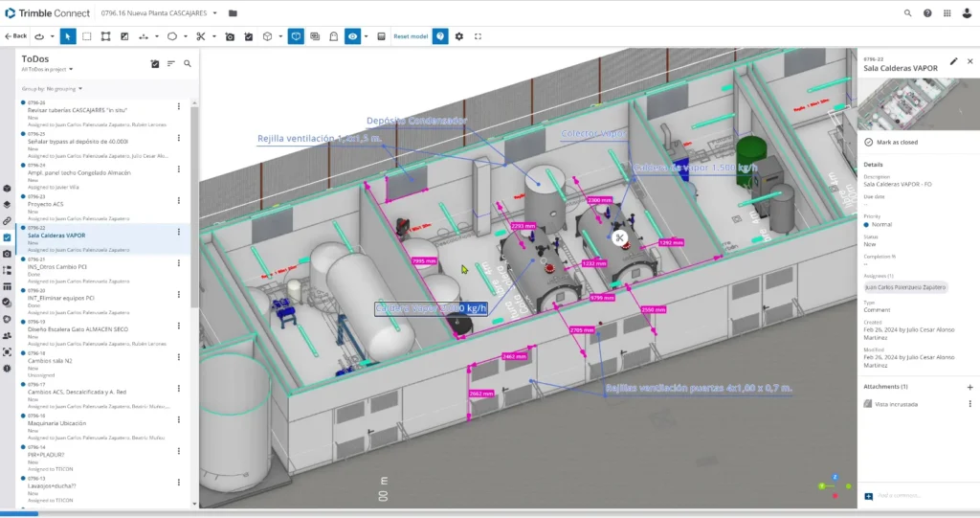The height and width of the screenshot is (518, 980).
Task: Open the calculator properties icon
Action: click(381, 36)
